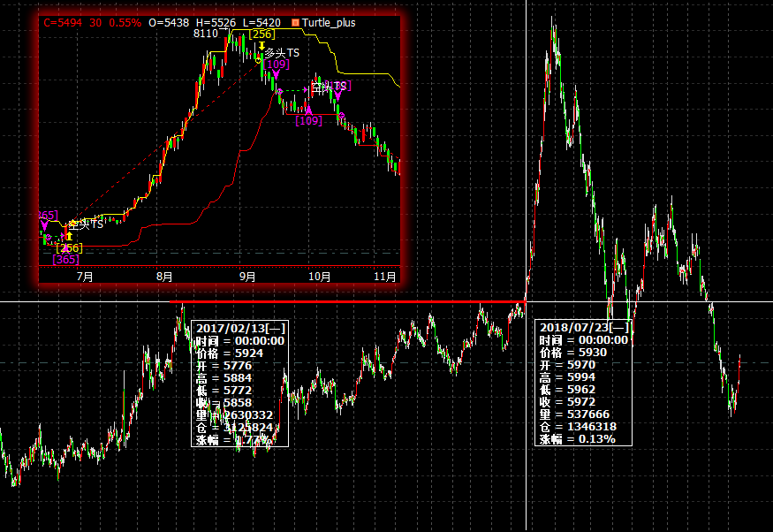Click the C=5494 close price readout
Viewport: 773px width, 532px height.
tap(63, 23)
